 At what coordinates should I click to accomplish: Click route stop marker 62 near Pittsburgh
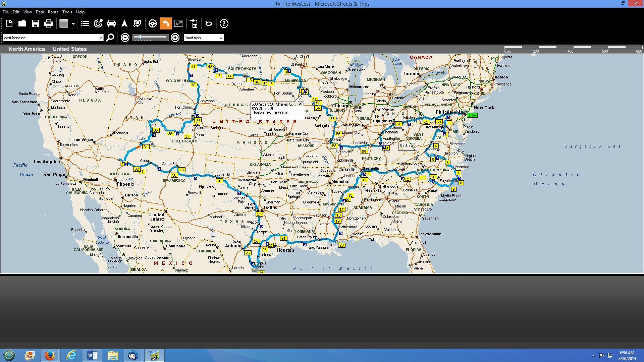(426, 122)
